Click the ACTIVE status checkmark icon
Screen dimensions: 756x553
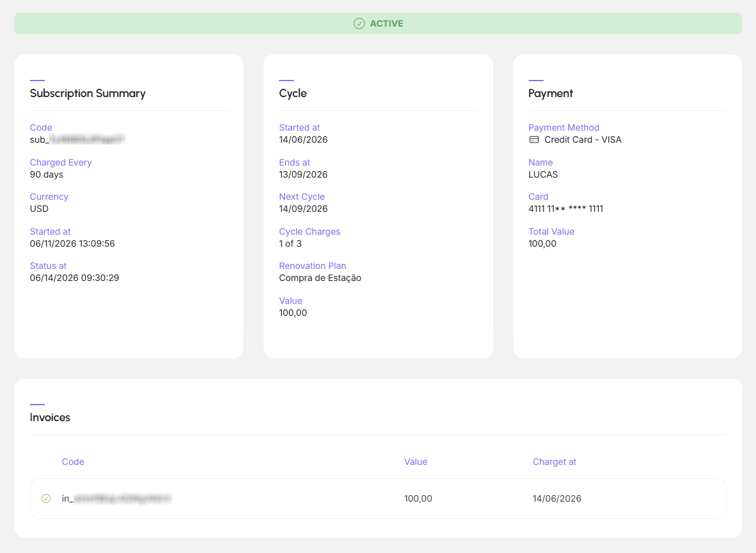(x=359, y=23)
